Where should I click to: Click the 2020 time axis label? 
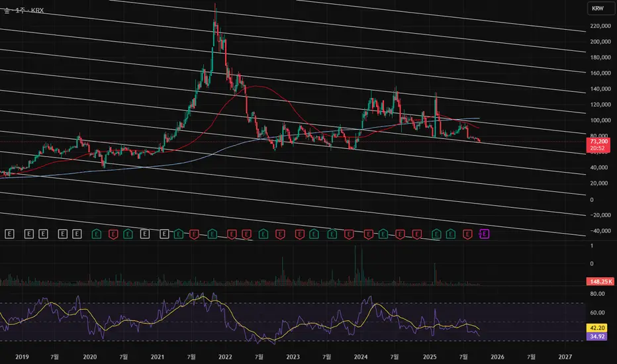[90, 357]
